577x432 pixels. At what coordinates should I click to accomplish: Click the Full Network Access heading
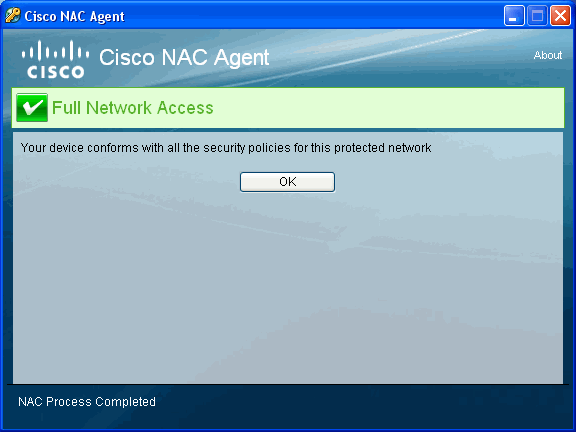tap(132, 108)
